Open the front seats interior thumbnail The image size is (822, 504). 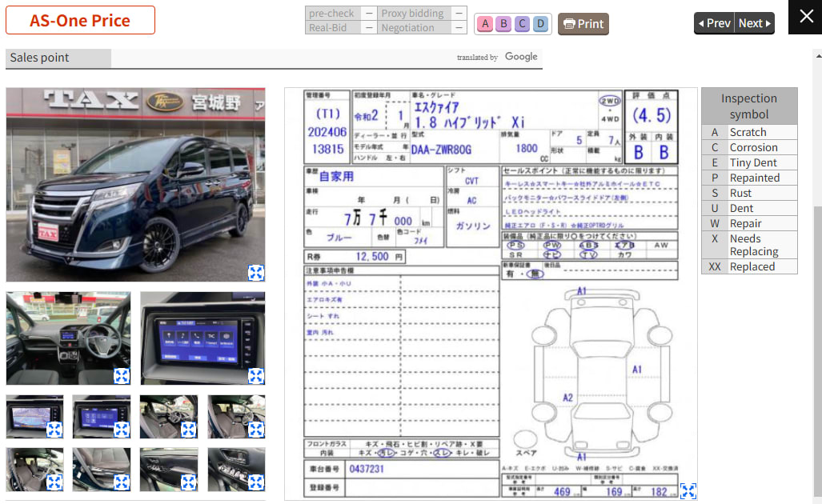[x=169, y=417]
